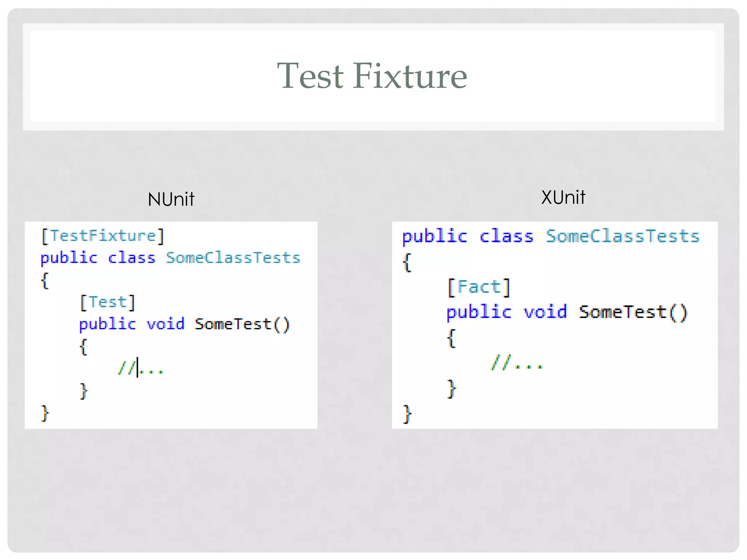747x560 pixels.
Task: Click the text cursor in the NUnit comment
Action: [x=138, y=367]
